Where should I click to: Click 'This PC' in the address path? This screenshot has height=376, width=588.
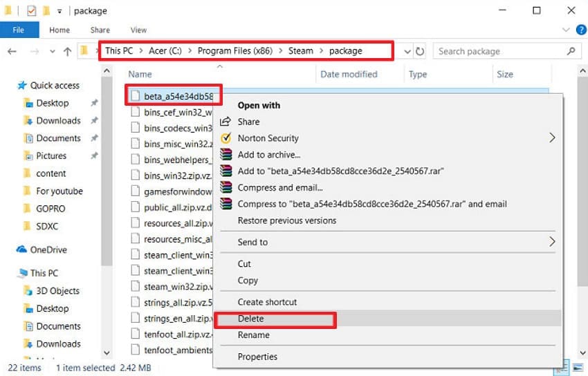pyautogui.click(x=119, y=50)
